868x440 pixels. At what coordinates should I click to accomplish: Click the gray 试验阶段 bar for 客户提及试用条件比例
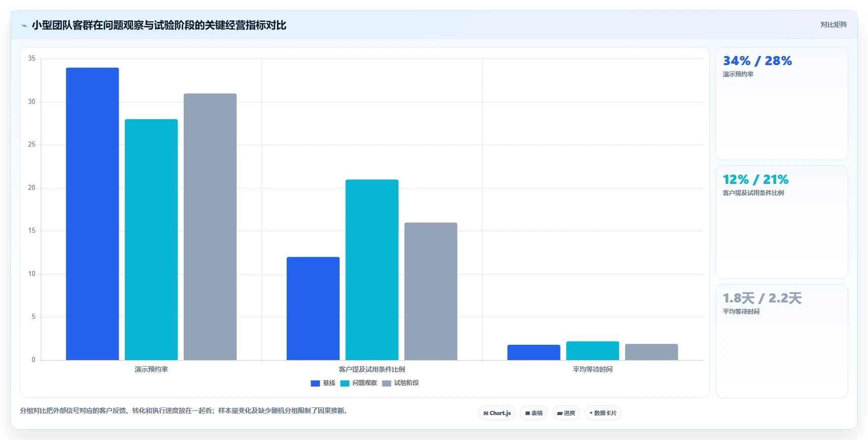[x=431, y=291]
